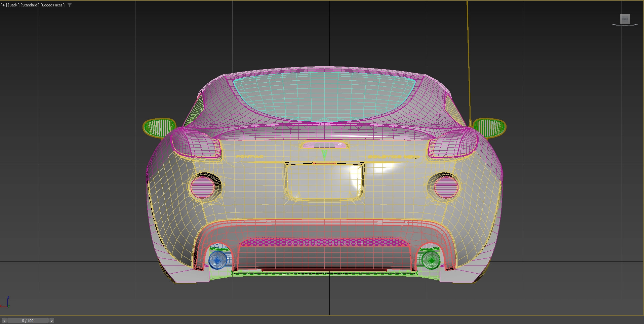The image size is (644, 324).
Task: Click the 0 / 100 time slider
Action: 28,321
